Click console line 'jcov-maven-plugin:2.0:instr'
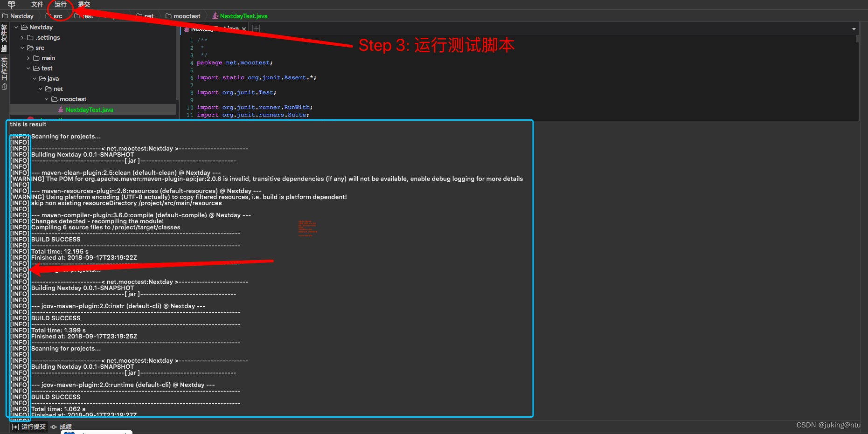 pos(108,306)
